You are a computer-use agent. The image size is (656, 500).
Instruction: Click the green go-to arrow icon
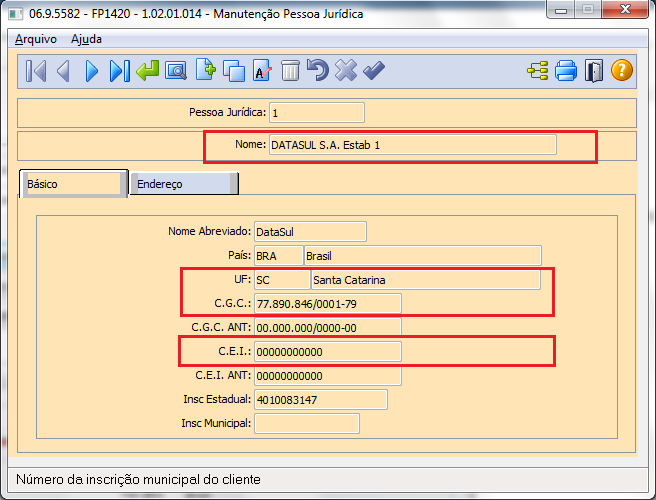click(148, 71)
